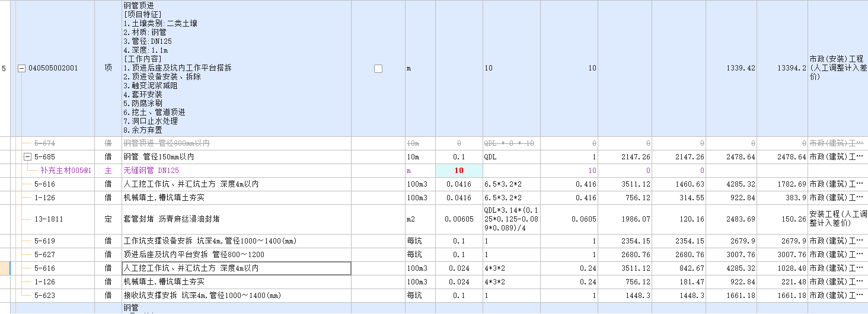Screen dimensions: 868x314
Task: Click the 4*3*2 expression in 机械填土 row with 0.024
Action: pos(496,282)
